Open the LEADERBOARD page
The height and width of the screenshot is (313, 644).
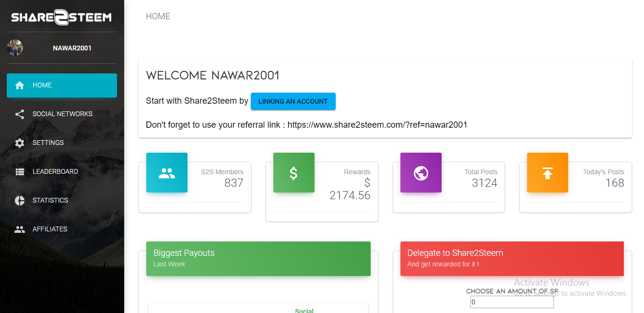point(62,172)
